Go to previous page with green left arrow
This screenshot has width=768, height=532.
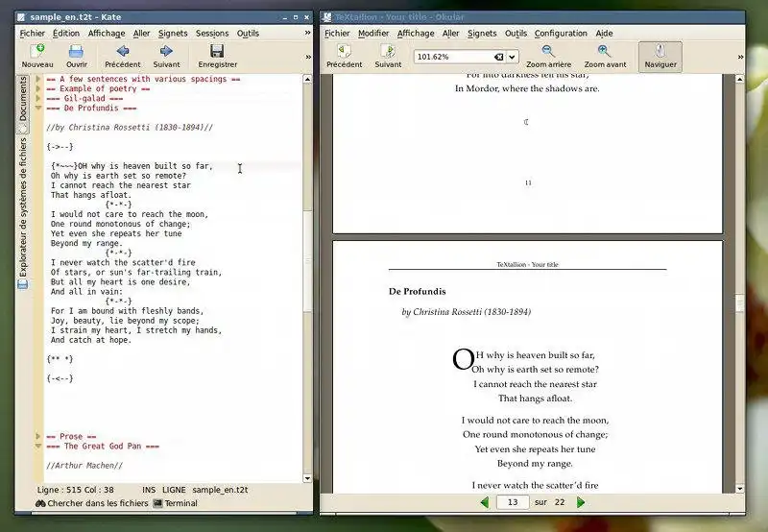[x=485, y=502]
